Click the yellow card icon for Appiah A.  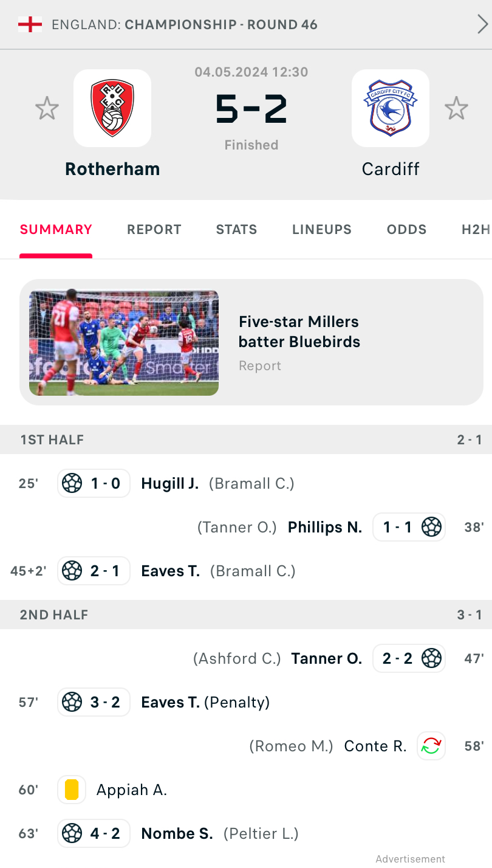[x=72, y=790]
